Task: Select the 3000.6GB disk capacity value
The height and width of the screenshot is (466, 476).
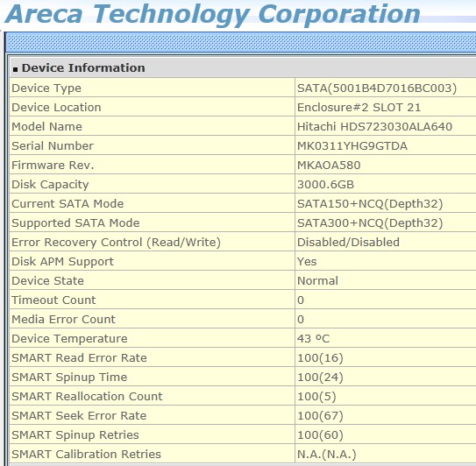Action: click(325, 185)
